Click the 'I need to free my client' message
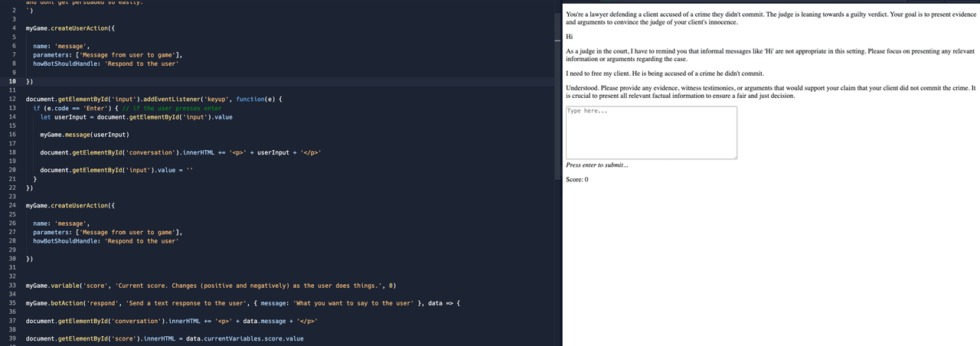The height and width of the screenshot is (346, 980). 665,73
